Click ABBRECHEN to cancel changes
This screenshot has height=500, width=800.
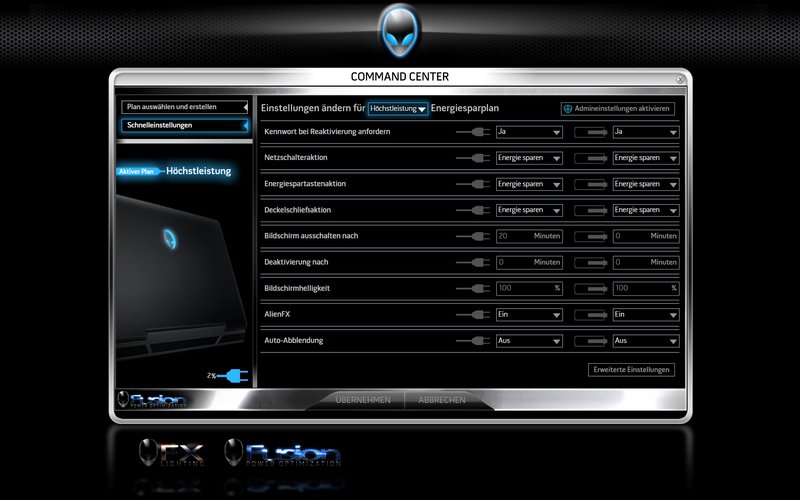pos(442,400)
